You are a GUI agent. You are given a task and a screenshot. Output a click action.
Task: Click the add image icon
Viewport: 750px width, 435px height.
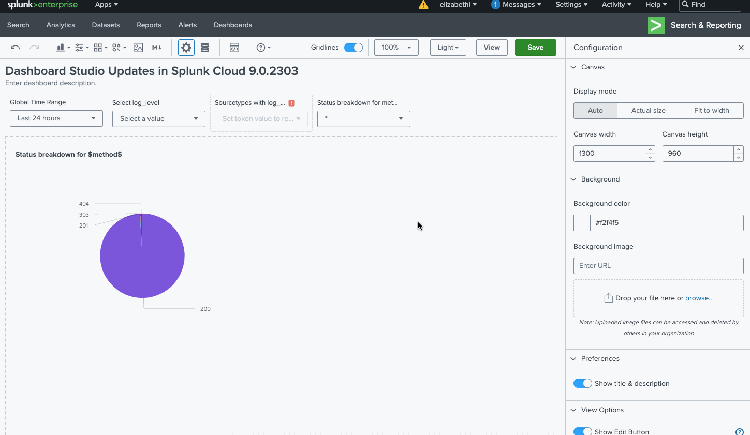pyautogui.click(x=138, y=47)
